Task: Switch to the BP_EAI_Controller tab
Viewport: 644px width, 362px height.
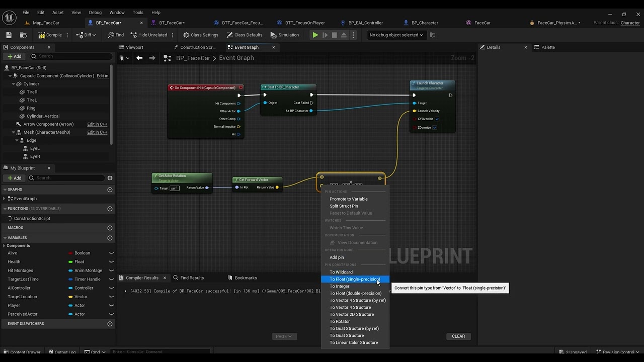Action: [x=366, y=23]
